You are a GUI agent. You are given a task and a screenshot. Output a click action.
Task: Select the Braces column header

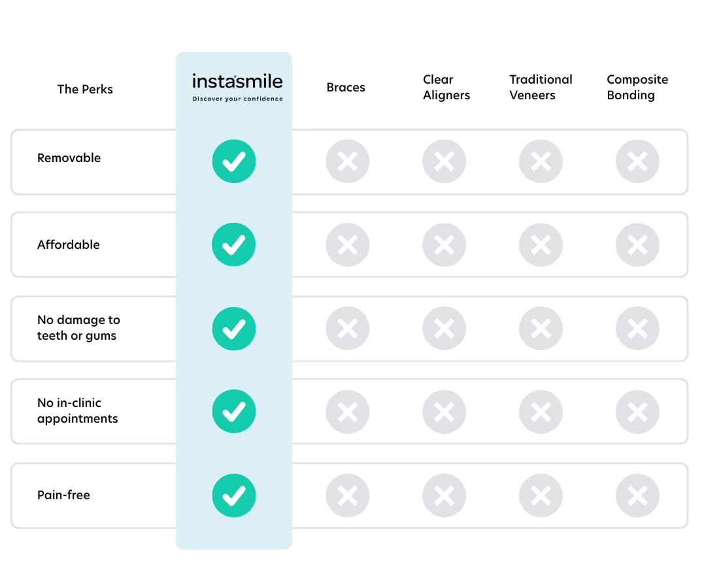(x=346, y=88)
